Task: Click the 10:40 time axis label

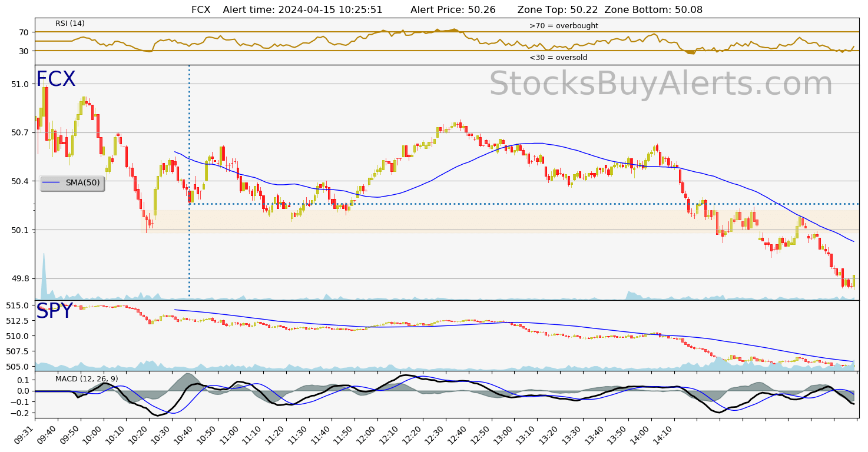Action: 184,434
